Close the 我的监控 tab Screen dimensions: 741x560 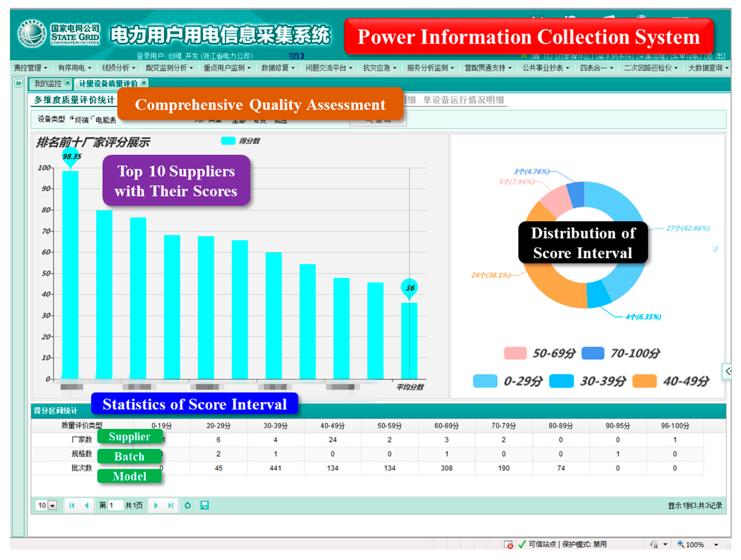(x=68, y=82)
